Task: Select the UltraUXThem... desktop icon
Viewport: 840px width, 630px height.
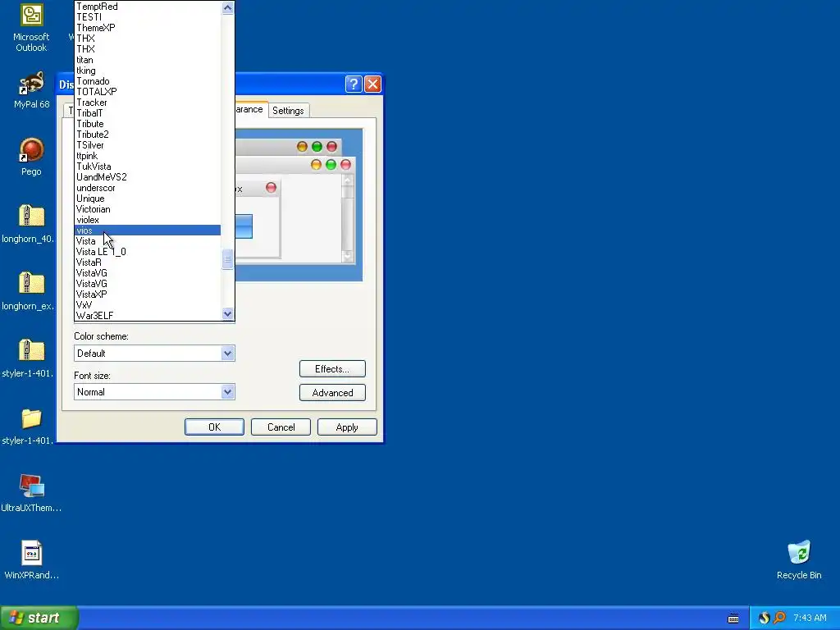Action: pyautogui.click(x=31, y=493)
